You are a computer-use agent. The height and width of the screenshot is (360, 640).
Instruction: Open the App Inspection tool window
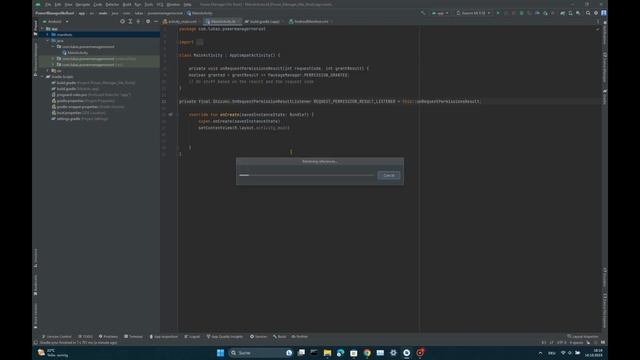tap(164, 337)
